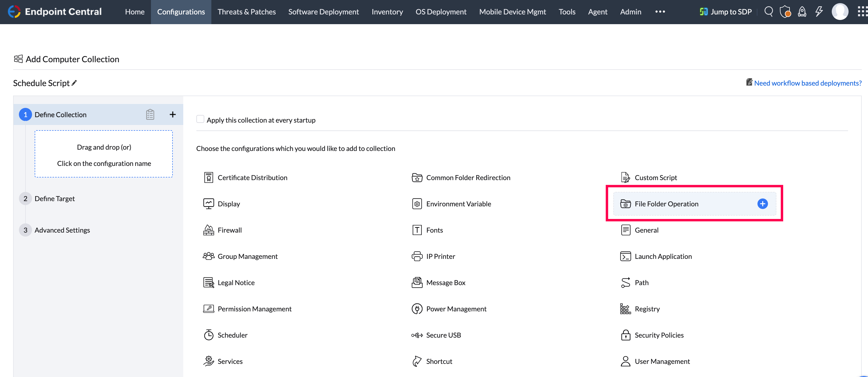
Task: Select the File Folder Operation configuration
Action: tap(694, 204)
